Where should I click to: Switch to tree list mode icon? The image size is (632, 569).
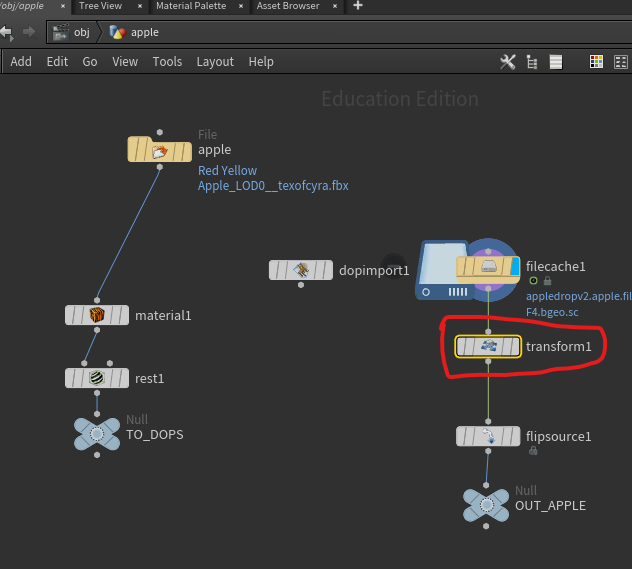point(532,62)
